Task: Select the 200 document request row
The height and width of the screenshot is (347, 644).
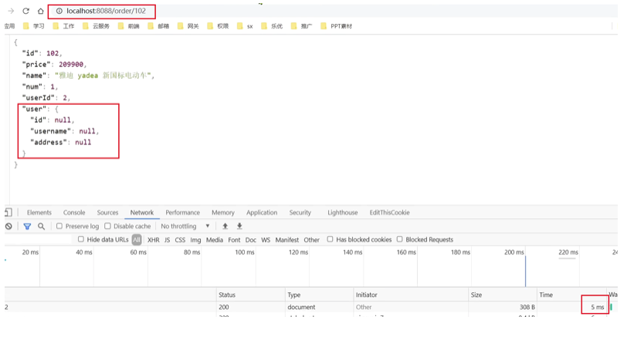Action: click(x=311, y=307)
